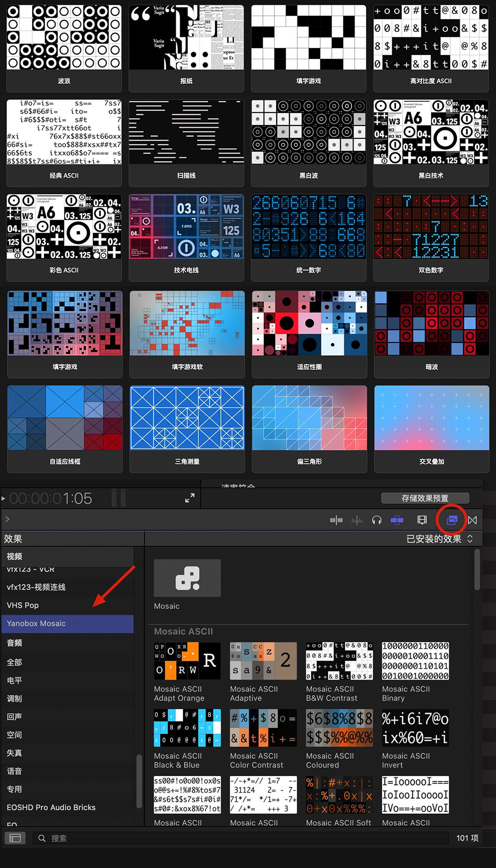
Task: Click the clip appearance filmstrip icon
Action: point(422,520)
